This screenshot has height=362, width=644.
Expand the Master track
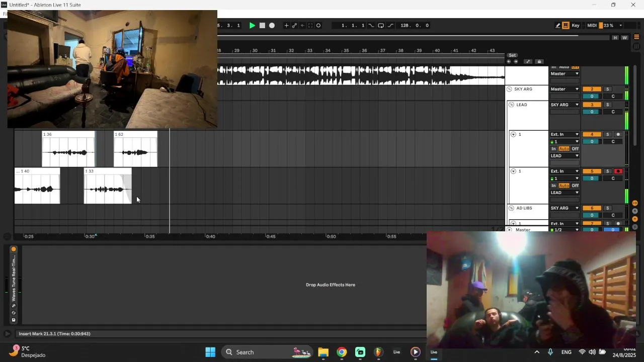510,230
